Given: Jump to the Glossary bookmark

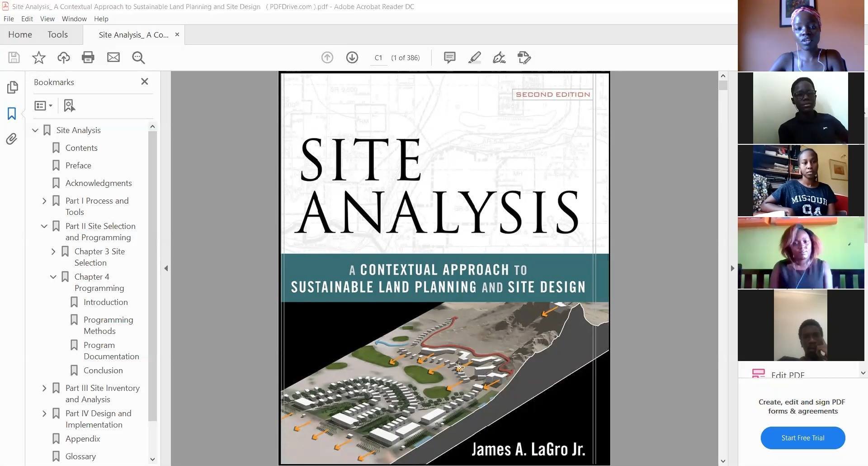Looking at the screenshot, I should tap(80, 456).
